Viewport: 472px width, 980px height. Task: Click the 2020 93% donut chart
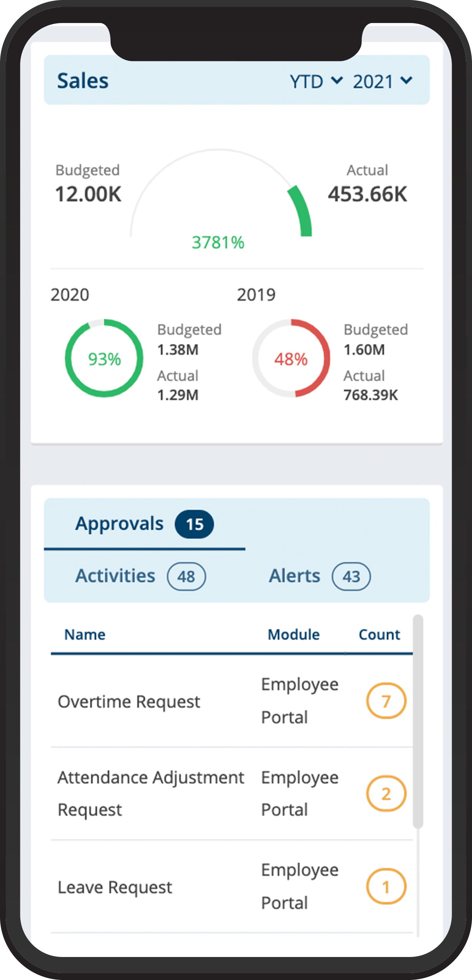104,358
